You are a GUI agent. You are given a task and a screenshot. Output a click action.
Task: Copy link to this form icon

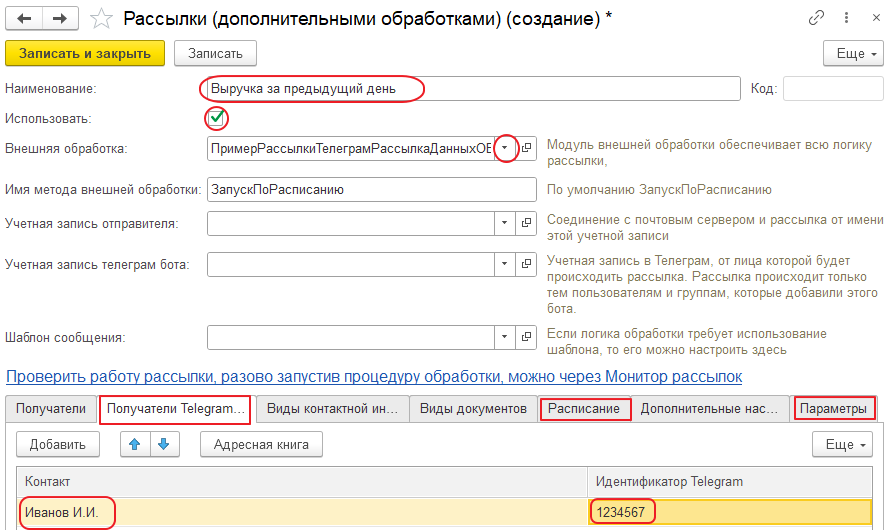pyautogui.click(x=817, y=18)
